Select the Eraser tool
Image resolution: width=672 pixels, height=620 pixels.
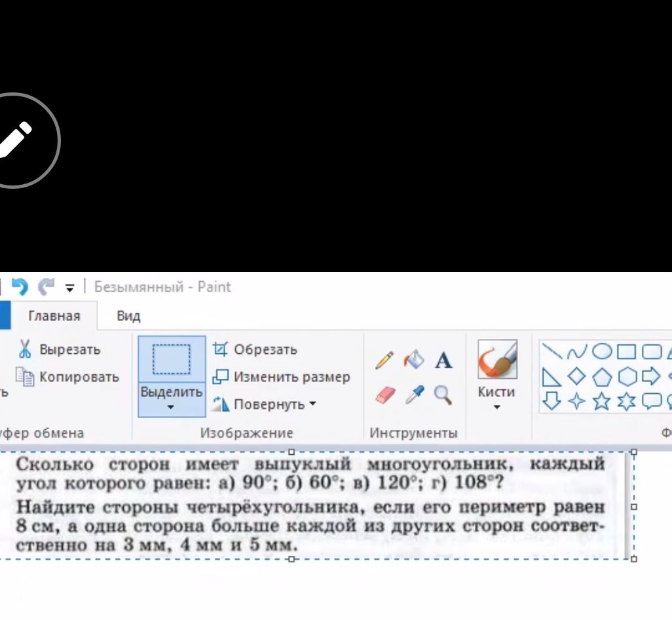point(385,395)
